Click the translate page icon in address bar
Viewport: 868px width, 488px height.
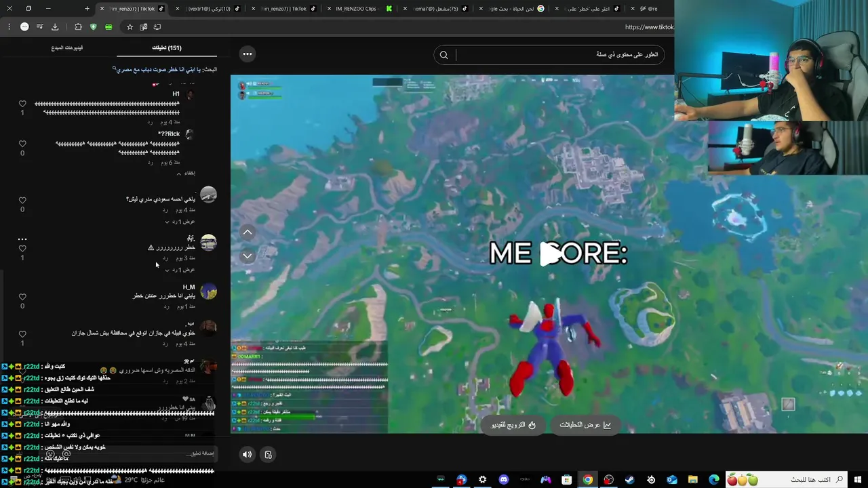(143, 26)
